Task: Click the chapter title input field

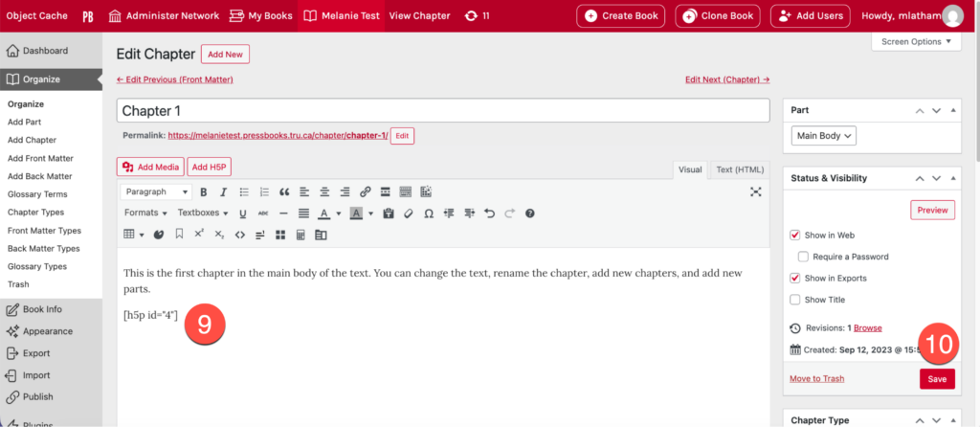Action: (x=443, y=111)
